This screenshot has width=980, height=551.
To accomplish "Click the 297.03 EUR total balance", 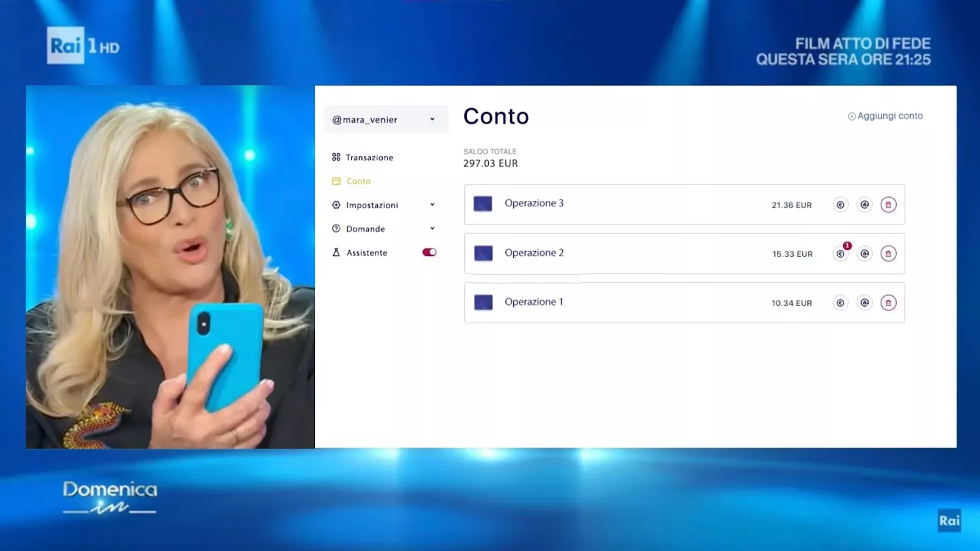I will pyautogui.click(x=490, y=163).
